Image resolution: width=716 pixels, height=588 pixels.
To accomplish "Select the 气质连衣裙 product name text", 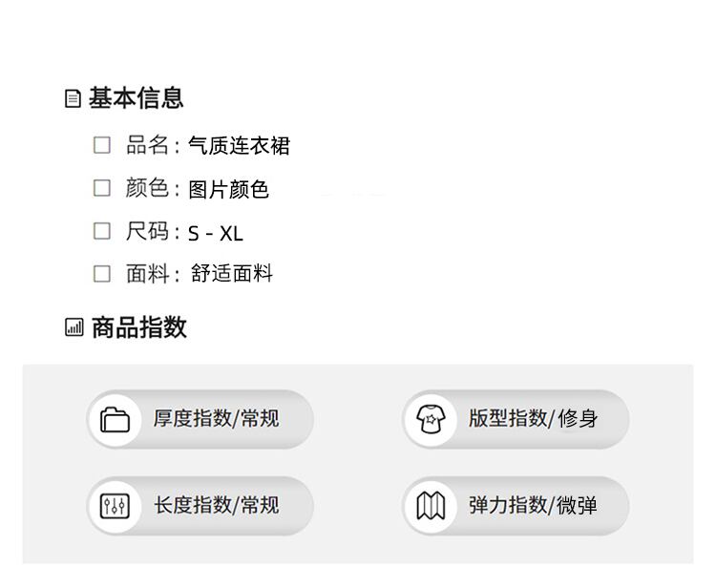I will tap(239, 146).
